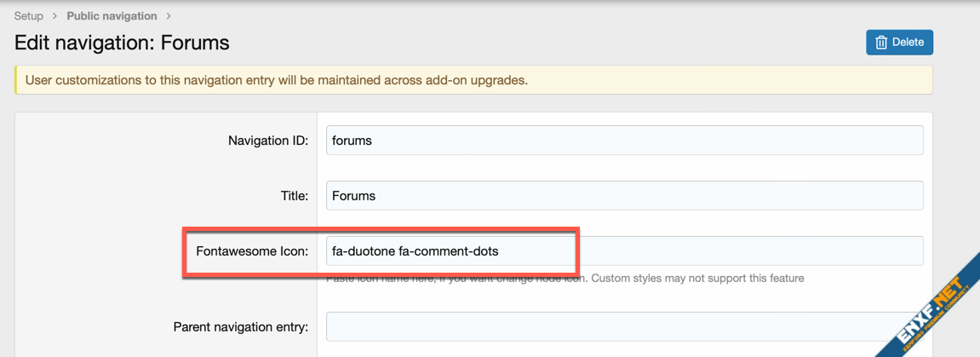Click the Title field label
Viewport: 980px width, 357px height.
pos(294,196)
